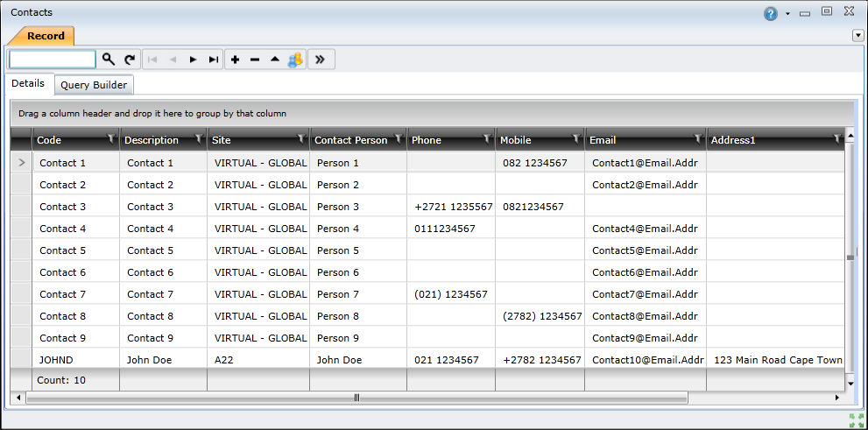868x430 pixels.
Task: Click the 'Count: 10' footer cell
Action: point(76,380)
